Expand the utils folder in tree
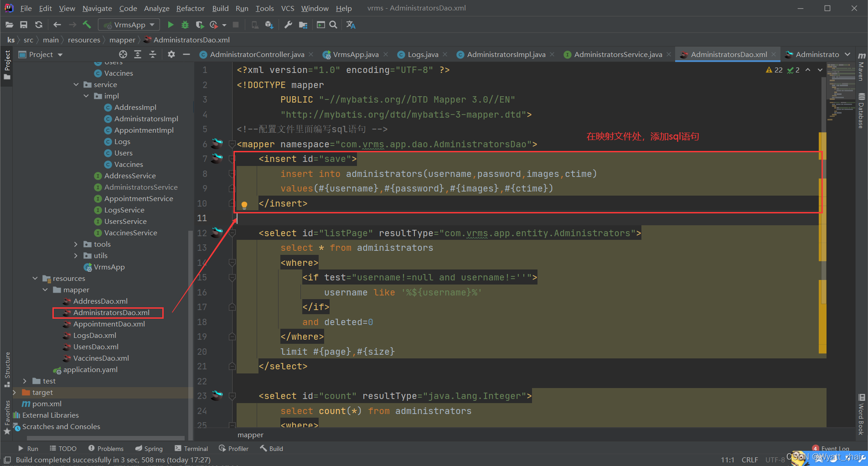868x466 pixels. (76, 255)
